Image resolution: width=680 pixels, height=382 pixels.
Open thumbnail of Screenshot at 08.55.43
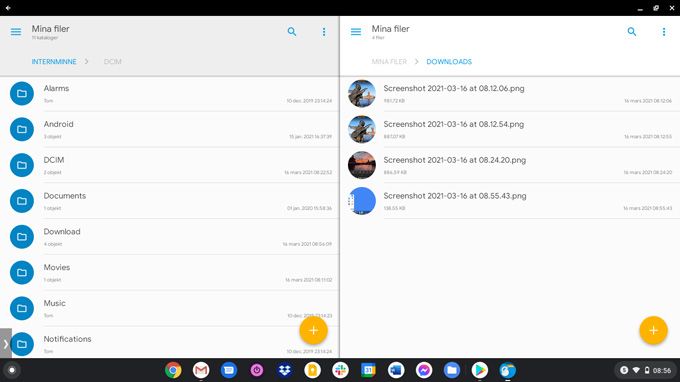click(x=362, y=201)
